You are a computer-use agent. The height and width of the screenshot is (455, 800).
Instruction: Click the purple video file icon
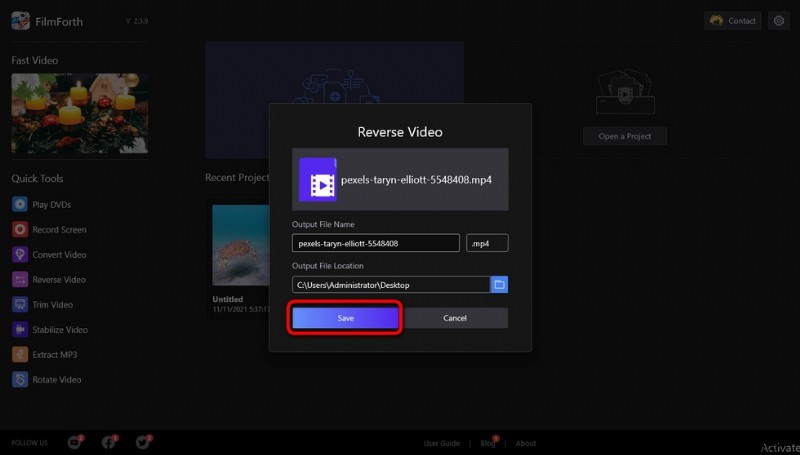318,180
